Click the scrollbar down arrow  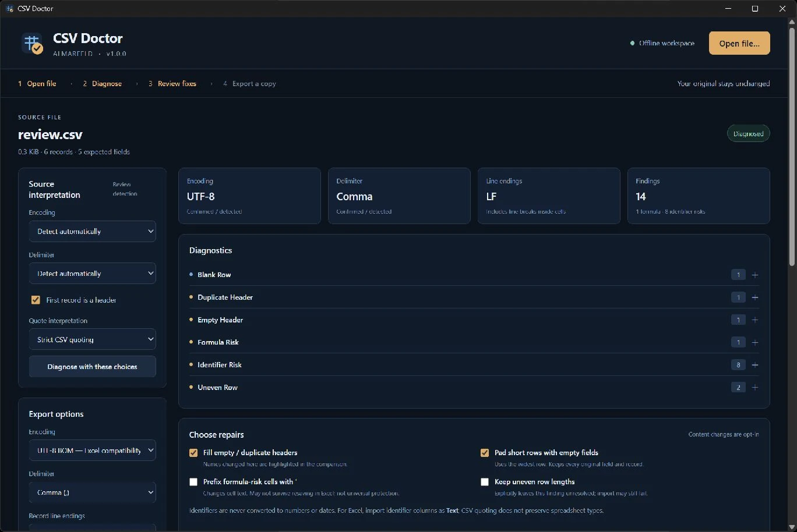[x=792, y=527]
